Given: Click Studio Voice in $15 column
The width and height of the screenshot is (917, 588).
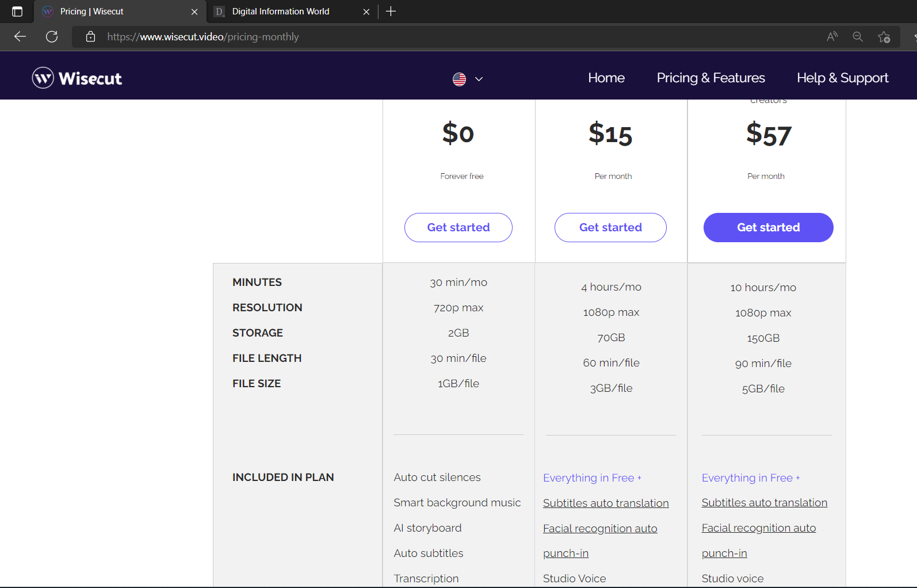Looking at the screenshot, I should pos(575,579).
